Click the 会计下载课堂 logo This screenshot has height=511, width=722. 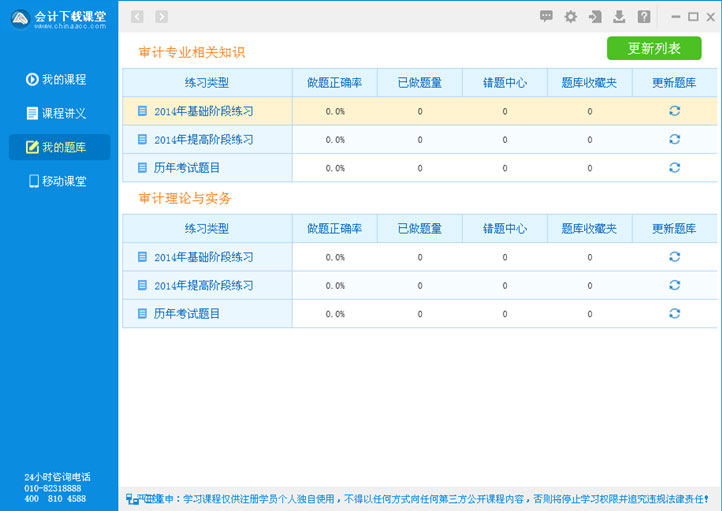[58, 18]
